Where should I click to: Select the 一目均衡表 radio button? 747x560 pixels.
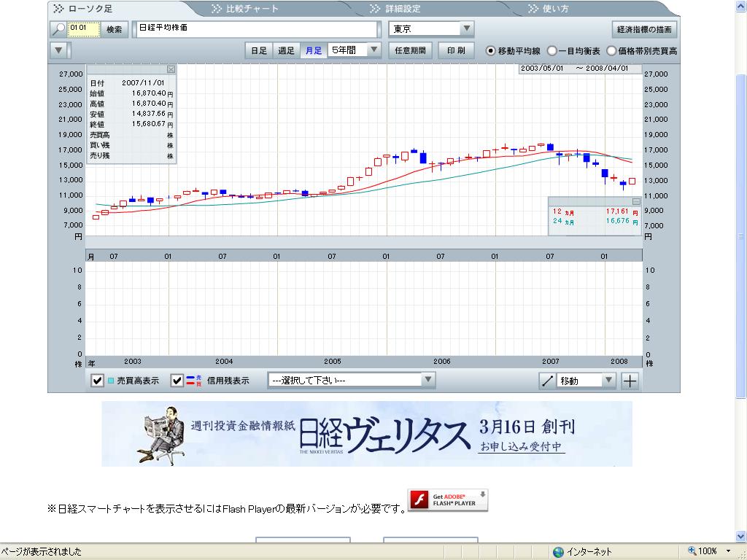(551, 50)
